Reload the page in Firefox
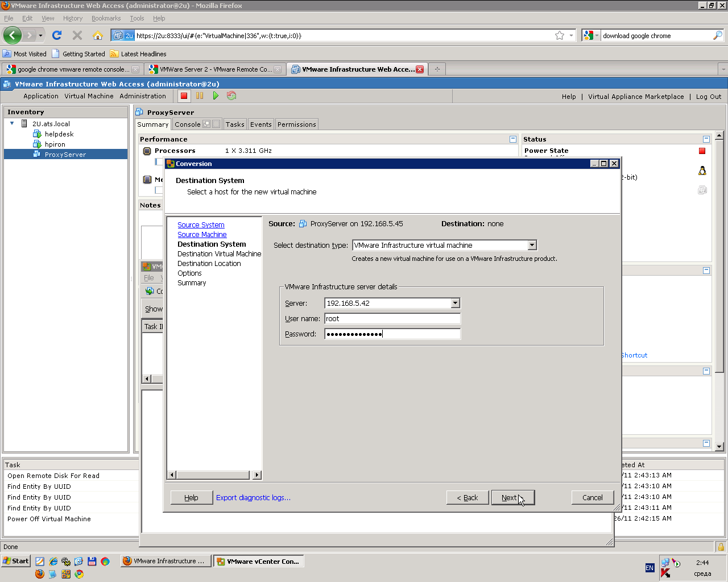 57,35
